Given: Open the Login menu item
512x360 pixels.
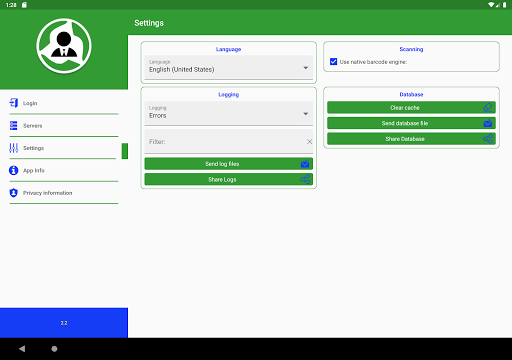Looking at the screenshot, I should pyautogui.click(x=64, y=103).
